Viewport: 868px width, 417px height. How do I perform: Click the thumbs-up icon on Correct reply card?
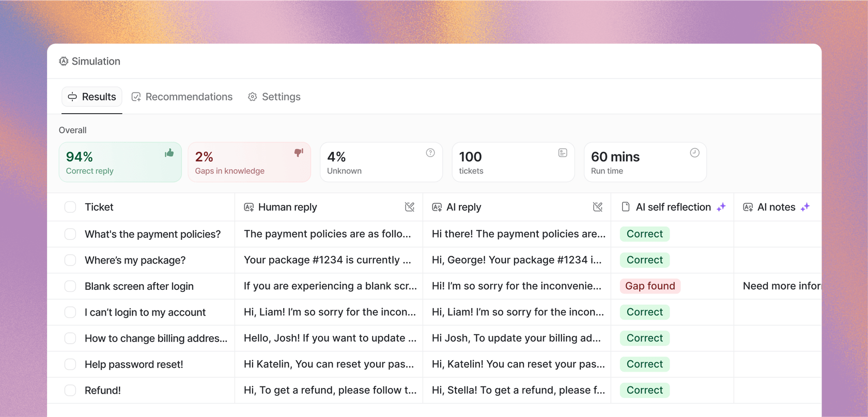click(169, 153)
